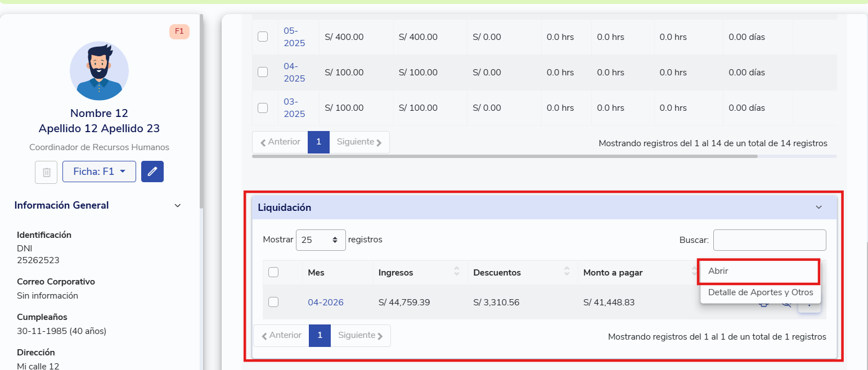Image resolution: width=868 pixels, height=370 pixels.
Task: Select Abrir from the context menu
Action: [x=759, y=271]
